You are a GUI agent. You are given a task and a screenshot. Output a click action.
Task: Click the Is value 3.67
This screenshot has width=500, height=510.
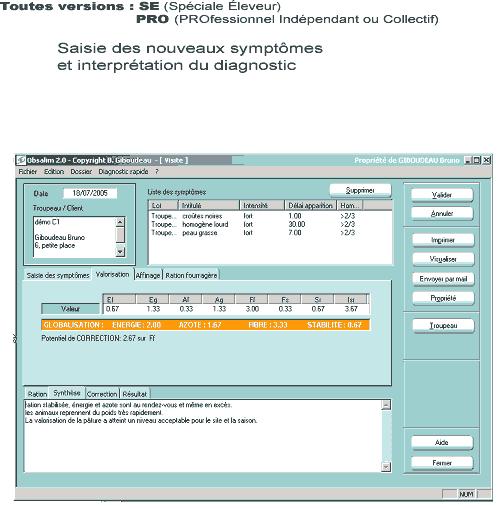coord(351,309)
